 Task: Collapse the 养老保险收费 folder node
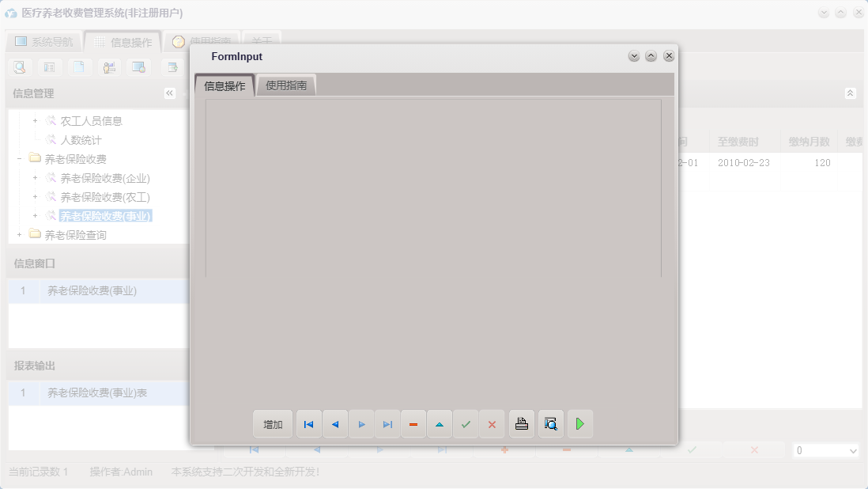20,159
